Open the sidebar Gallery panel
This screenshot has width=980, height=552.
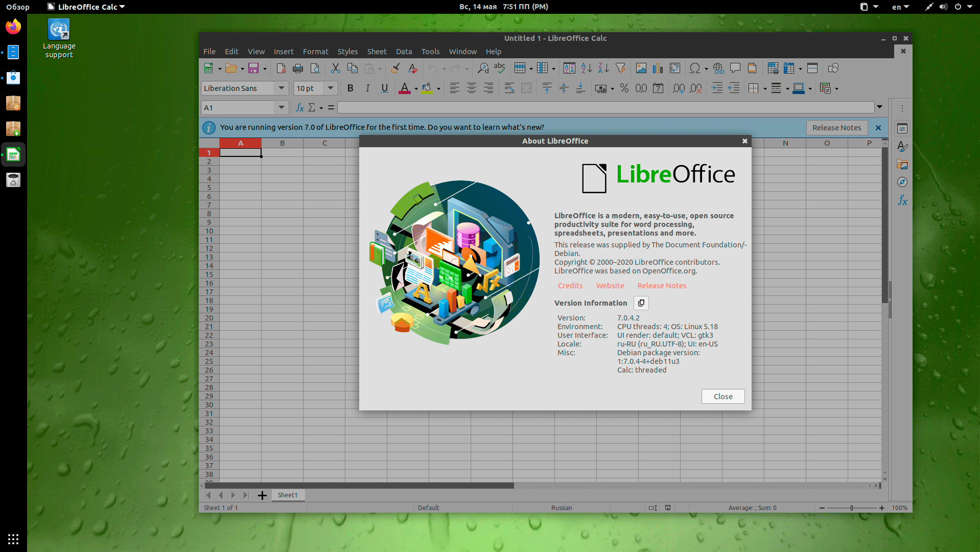(x=902, y=165)
